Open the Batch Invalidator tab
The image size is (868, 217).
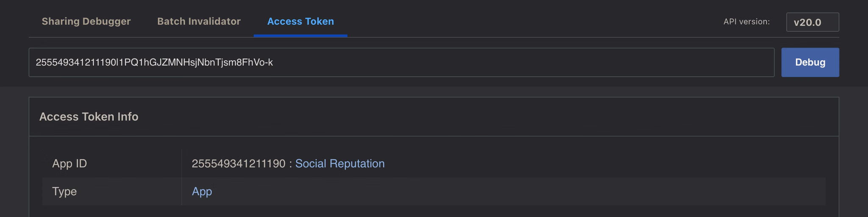tap(199, 21)
